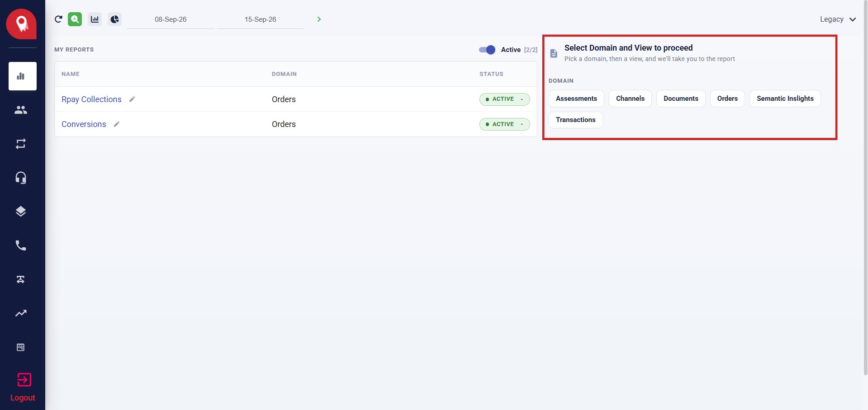Select the Semantic Inslights domain chip

coord(785,99)
